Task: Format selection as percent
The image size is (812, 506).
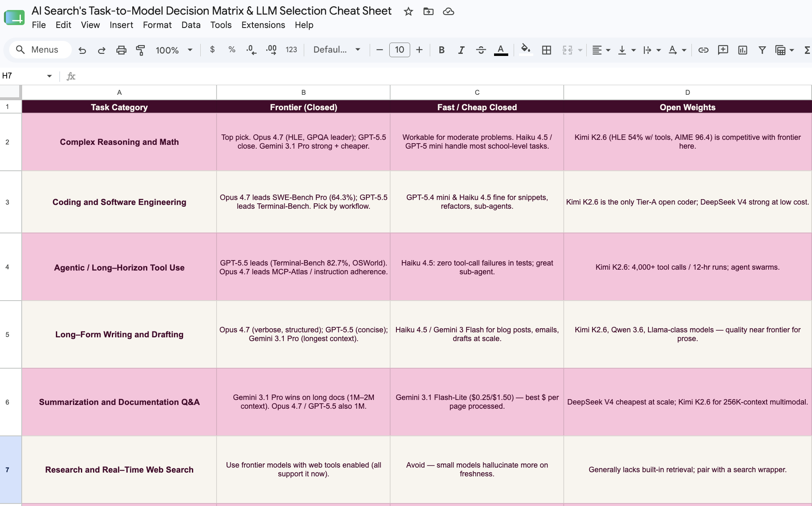Action: (232, 50)
